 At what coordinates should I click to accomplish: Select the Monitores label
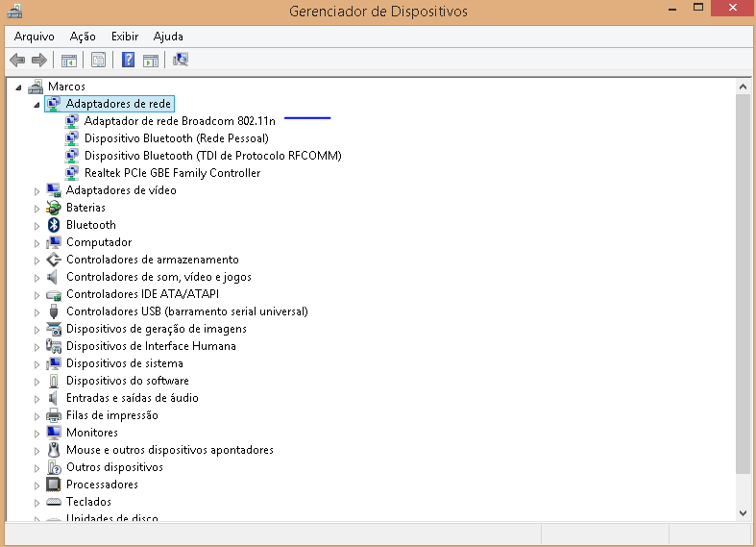tap(92, 433)
